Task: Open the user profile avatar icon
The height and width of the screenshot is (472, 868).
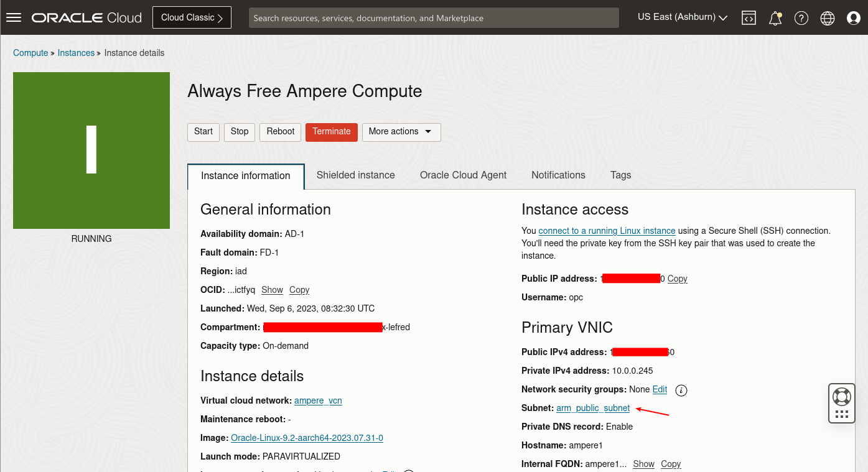Action: tap(854, 18)
